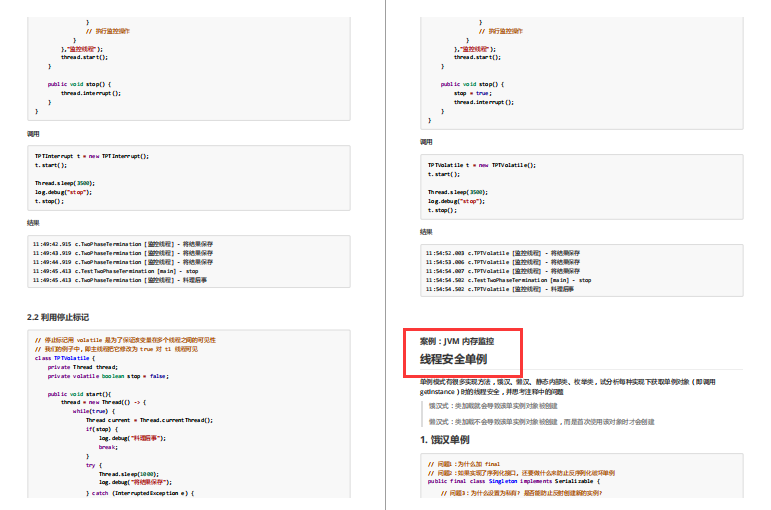Click the "while(true) {" line in TPTVolatile
771x510 pixels.
coord(94,411)
